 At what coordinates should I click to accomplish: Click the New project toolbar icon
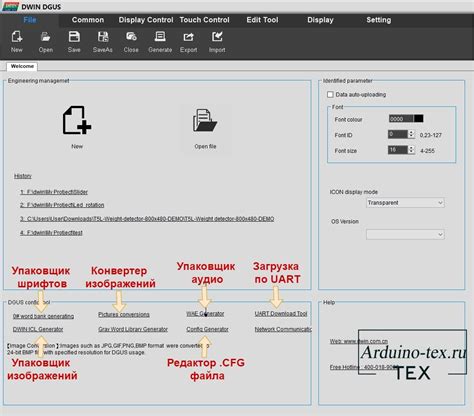tap(17, 37)
